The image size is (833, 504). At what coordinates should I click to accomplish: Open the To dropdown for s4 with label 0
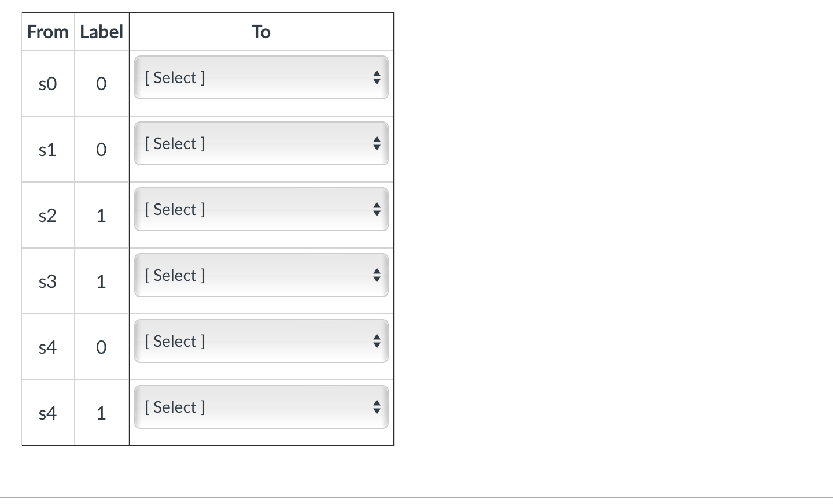261,341
